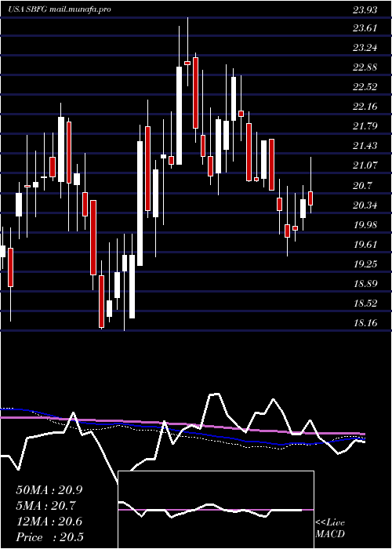Click the 22.52 price axis label

(x=365, y=87)
